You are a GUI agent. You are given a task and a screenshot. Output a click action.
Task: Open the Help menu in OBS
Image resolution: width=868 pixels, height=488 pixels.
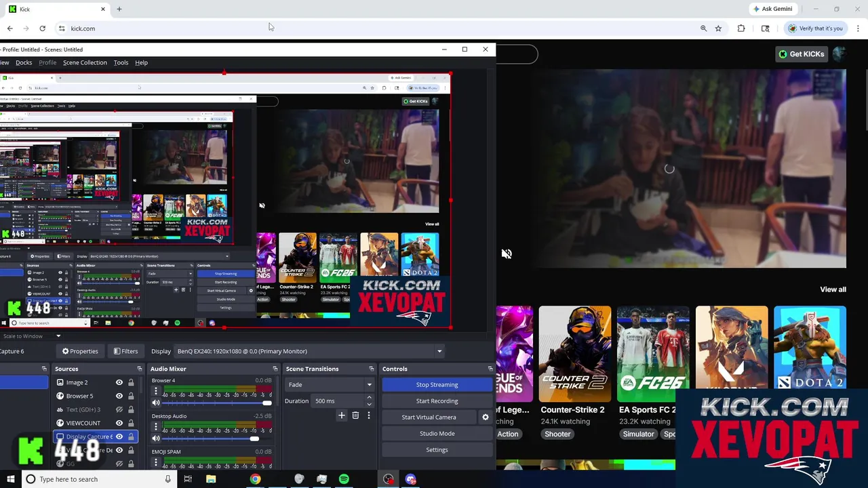point(141,62)
